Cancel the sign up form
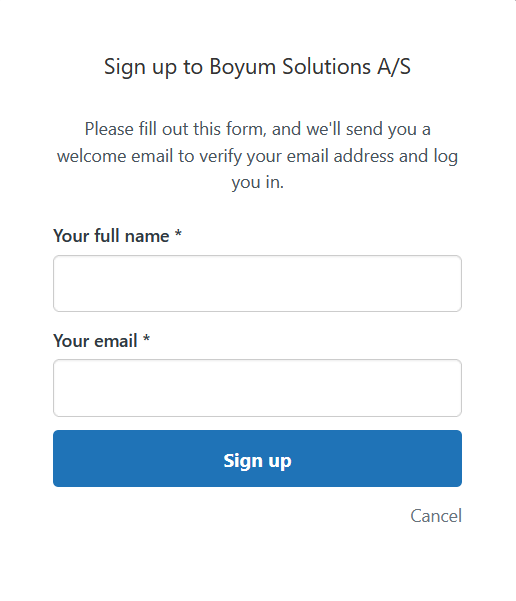The height and width of the screenshot is (601, 516). 436,516
